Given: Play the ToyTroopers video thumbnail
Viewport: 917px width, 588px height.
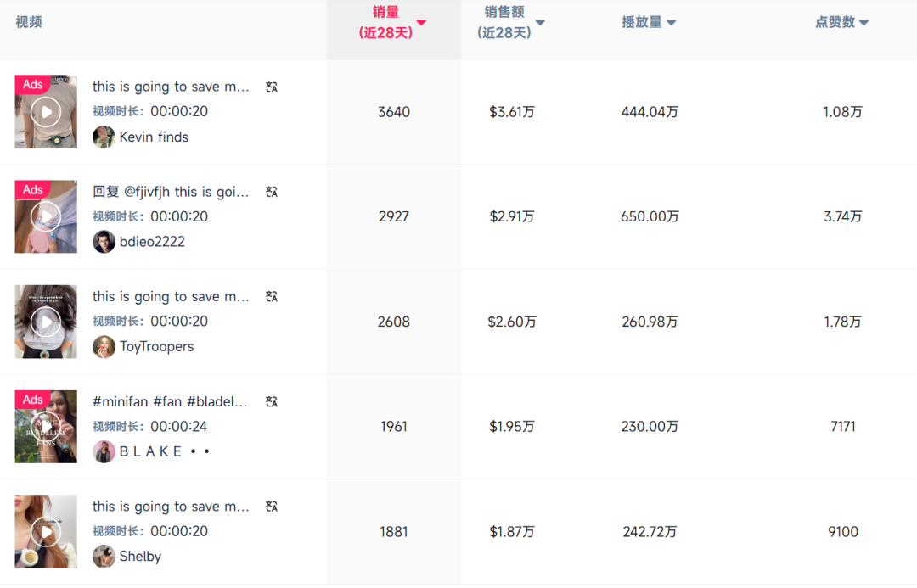Looking at the screenshot, I should (45, 322).
